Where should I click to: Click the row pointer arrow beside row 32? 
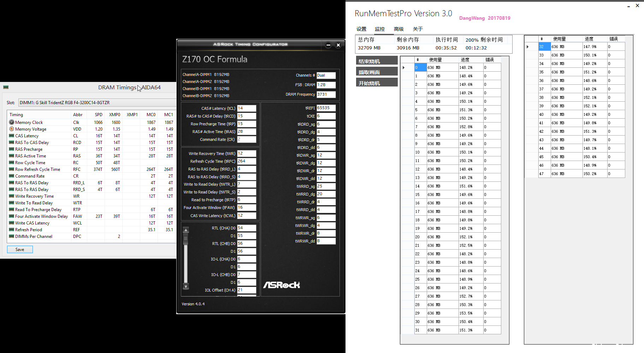pyautogui.click(x=528, y=47)
